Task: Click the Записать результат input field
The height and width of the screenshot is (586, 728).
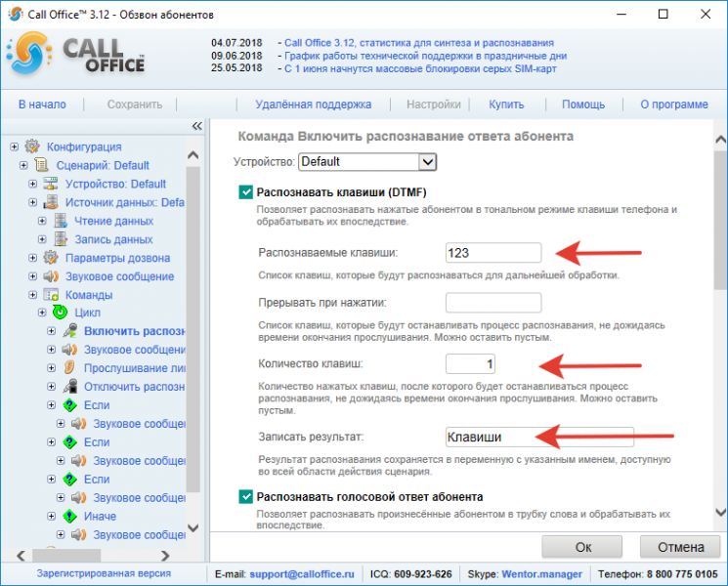Action: [539, 438]
